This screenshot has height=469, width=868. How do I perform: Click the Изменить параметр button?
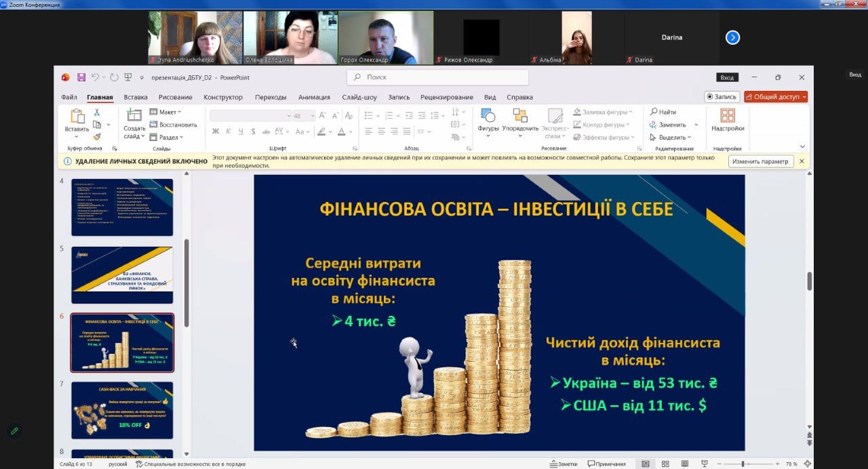[x=761, y=161]
